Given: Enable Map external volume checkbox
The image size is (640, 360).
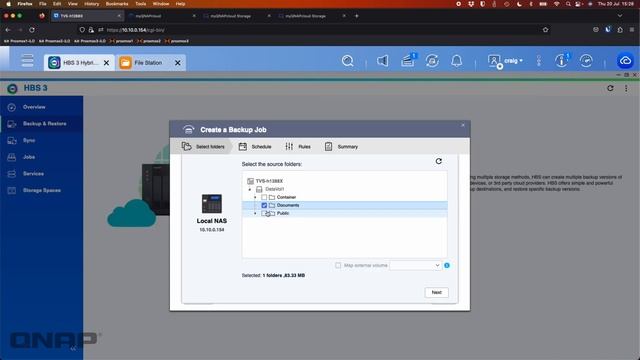Looking at the screenshot, I should coord(338,265).
